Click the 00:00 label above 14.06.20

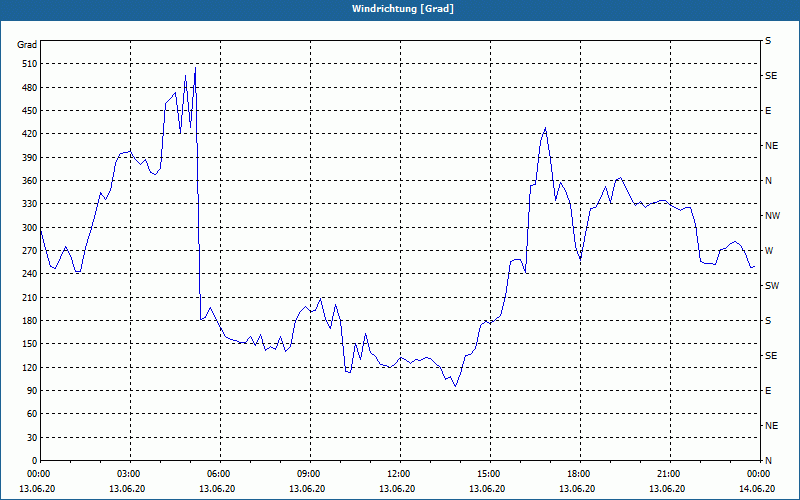(x=759, y=474)
